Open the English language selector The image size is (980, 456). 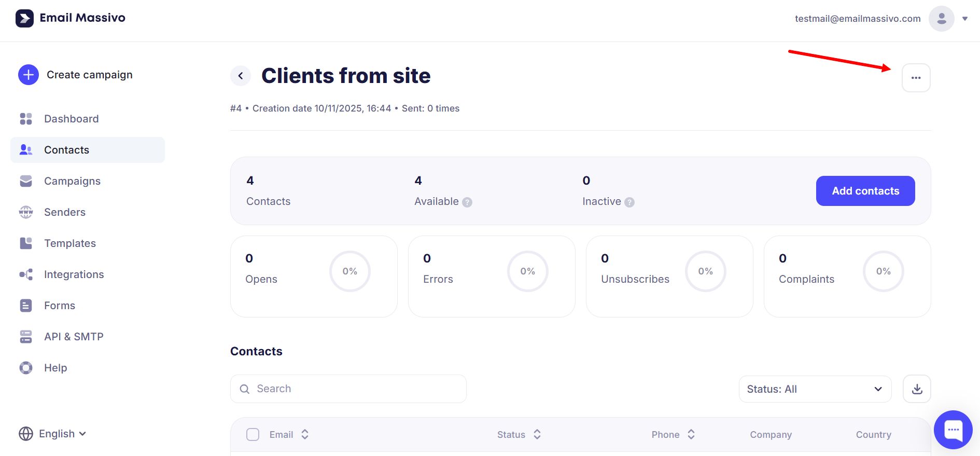52,434
